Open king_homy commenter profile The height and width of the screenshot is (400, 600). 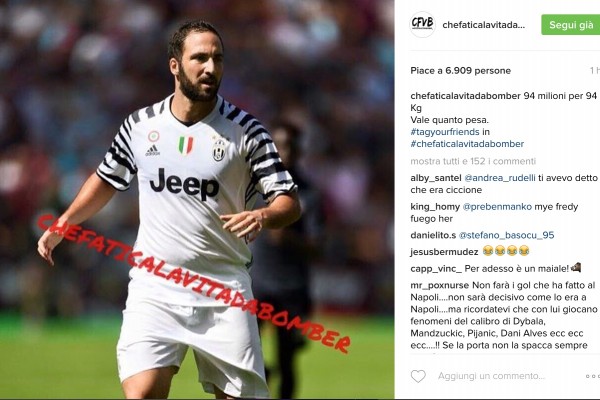pos(435,207)
